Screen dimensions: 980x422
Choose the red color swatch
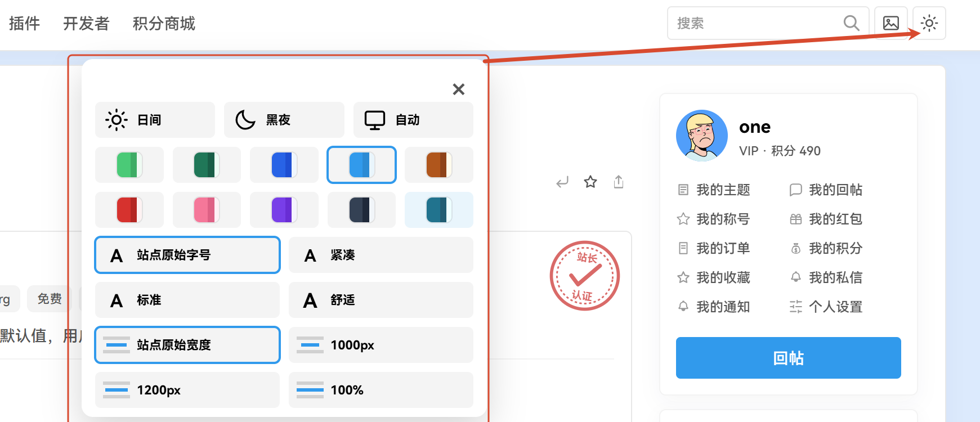129,210
